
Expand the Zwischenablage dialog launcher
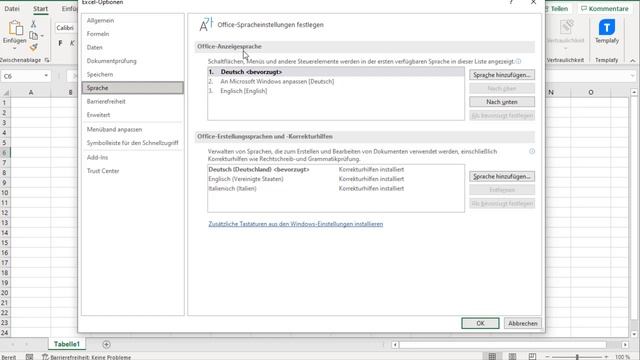pyautogui.click(x=47, y=60)
